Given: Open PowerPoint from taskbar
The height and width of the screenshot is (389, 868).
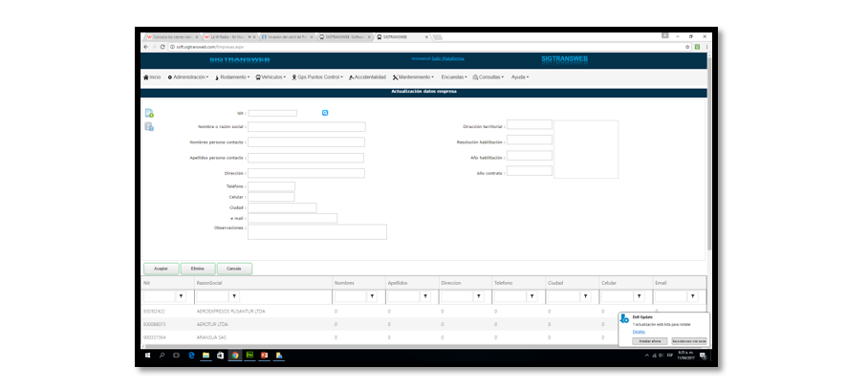Looking at the screenshot, I should tap(265, 356).
